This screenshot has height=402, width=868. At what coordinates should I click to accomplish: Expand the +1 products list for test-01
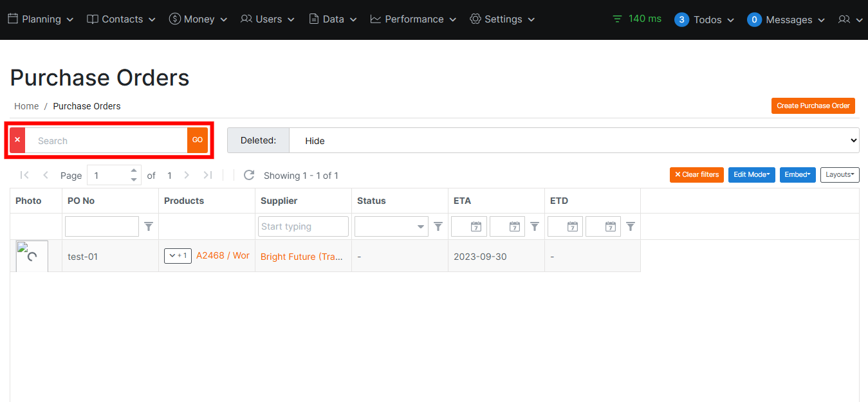point(178,255)
